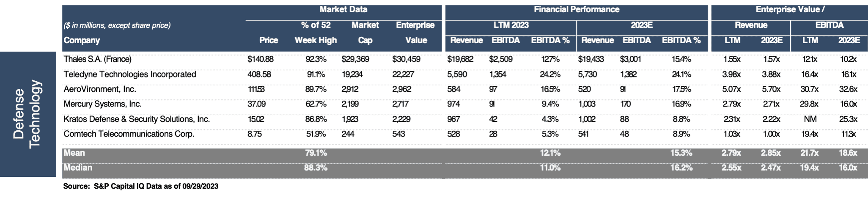Select mean week-high value 79.1%
Screen dimensions: 868x198
(316, 153)
